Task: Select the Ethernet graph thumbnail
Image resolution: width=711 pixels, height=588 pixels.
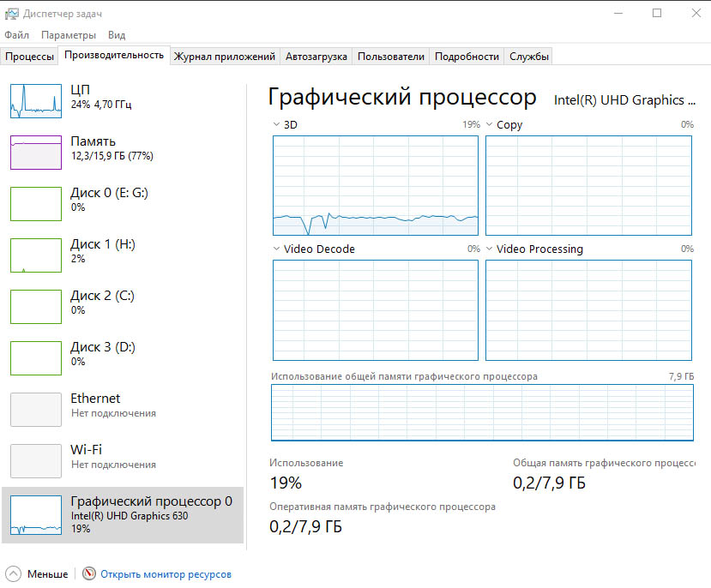Action: 35,409
